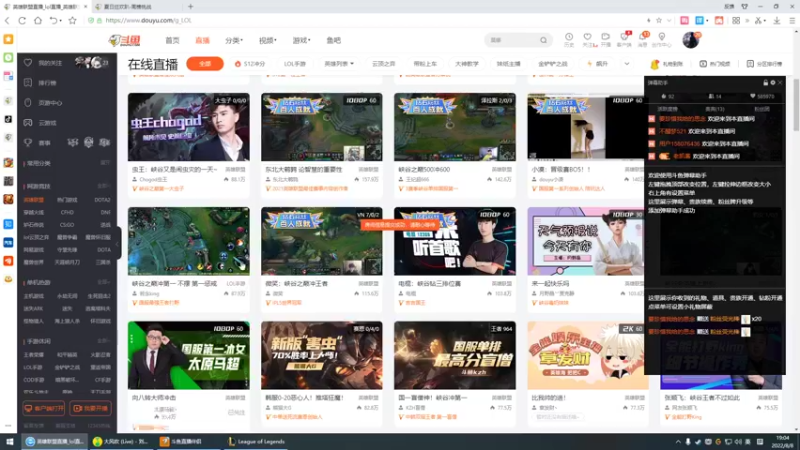Select the 金铲铲之战 filter pill

click(x=553, y=64)
